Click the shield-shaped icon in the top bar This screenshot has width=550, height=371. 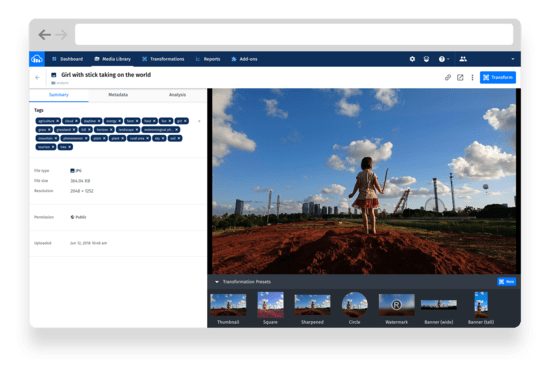click(426, 59)
